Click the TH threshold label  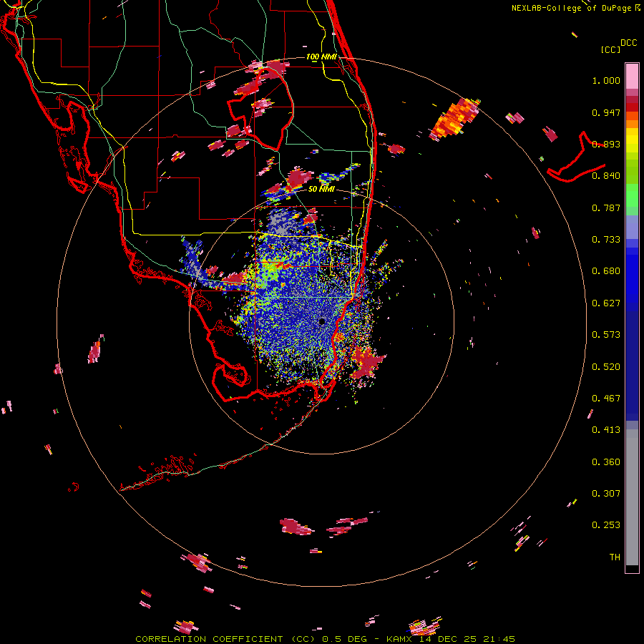[x=615, y=557]
